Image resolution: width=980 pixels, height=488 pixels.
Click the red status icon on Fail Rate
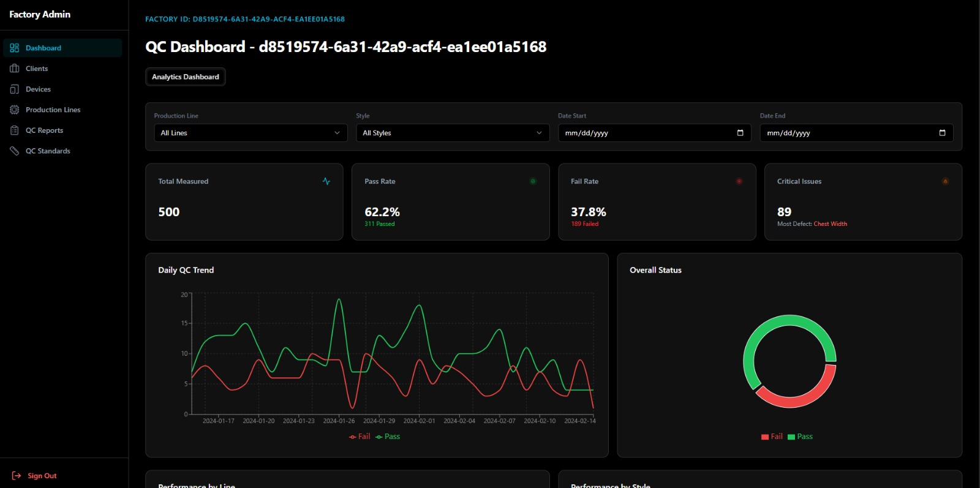739,181
